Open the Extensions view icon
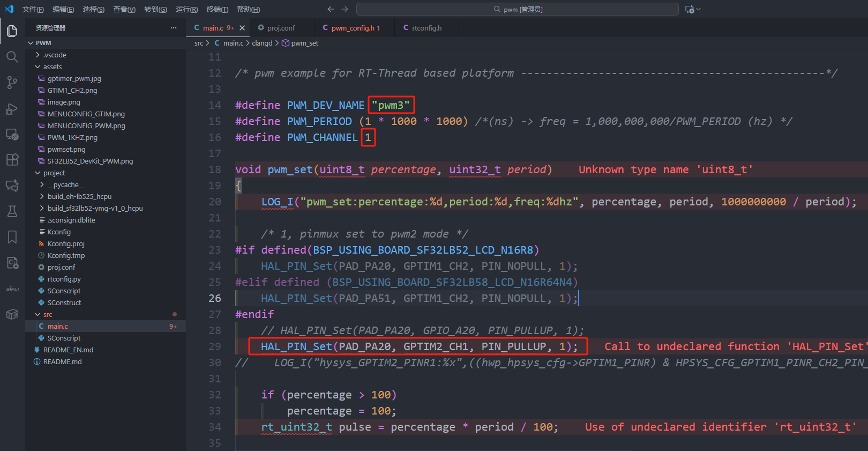Viewport: 868px width, 451px height. [x=12, y=160]
